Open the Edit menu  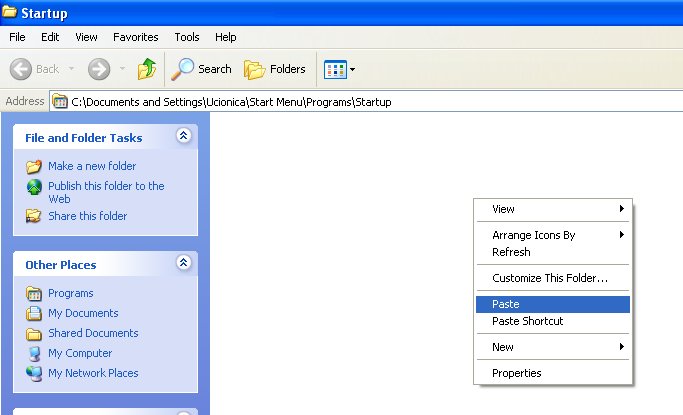(50, 37)
